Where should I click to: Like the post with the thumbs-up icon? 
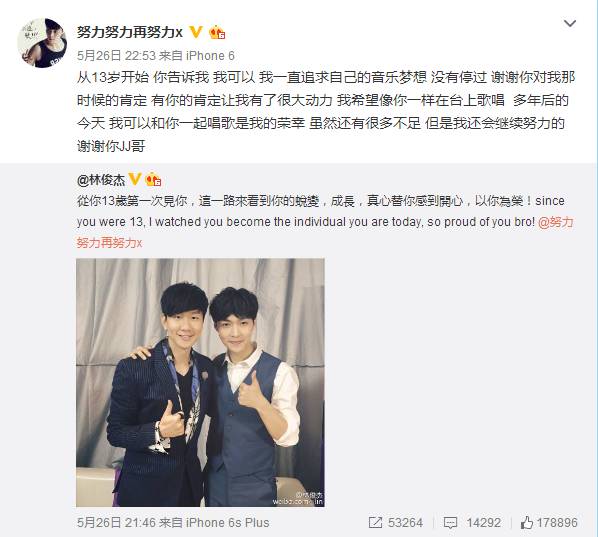(527, 522)
